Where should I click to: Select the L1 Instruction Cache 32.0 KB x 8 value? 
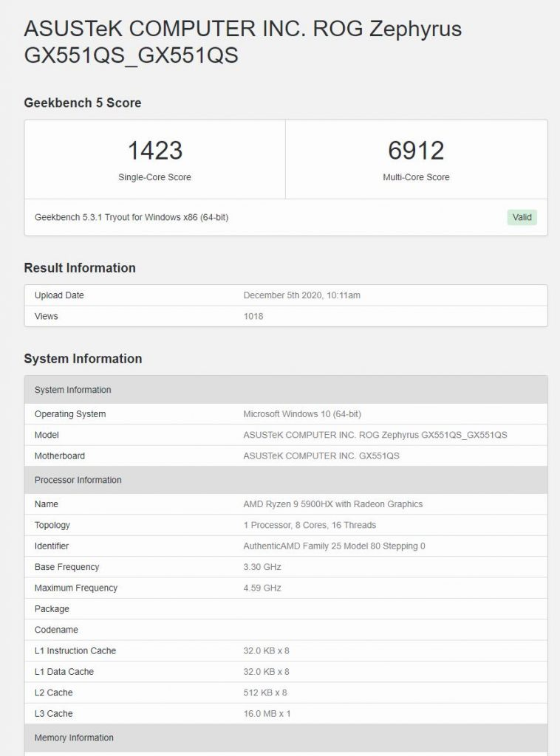(x=266, y=651)
